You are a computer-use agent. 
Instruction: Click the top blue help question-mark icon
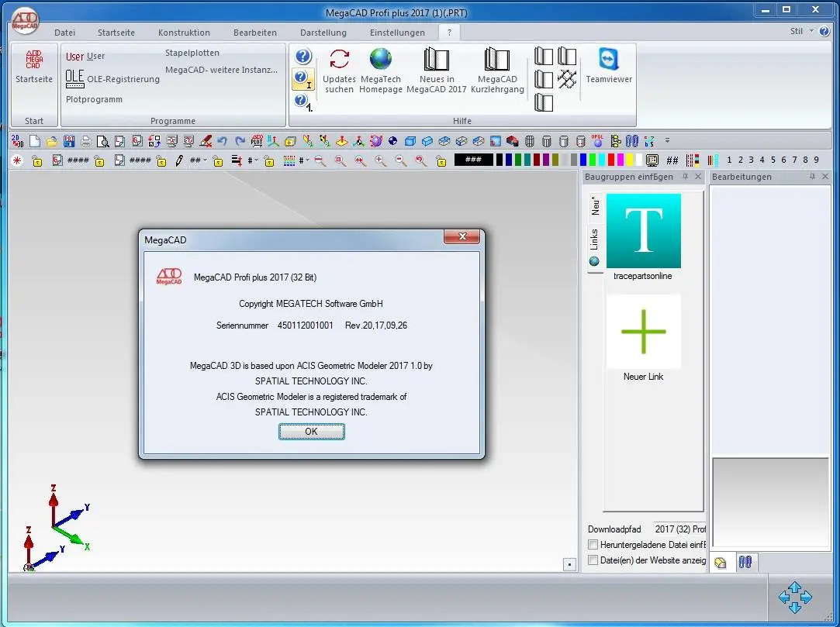(x=303, y=56)
